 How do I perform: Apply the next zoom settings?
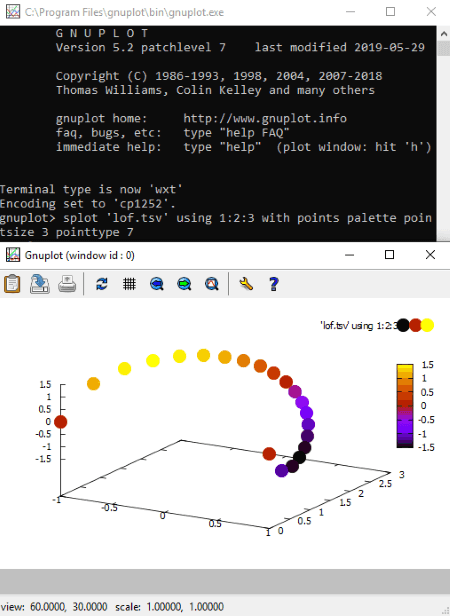184,284
